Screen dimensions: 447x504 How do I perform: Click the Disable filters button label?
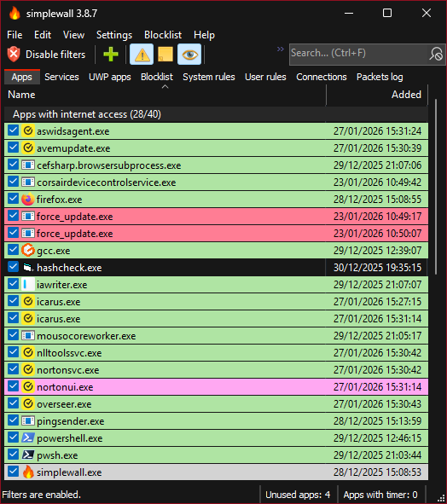pos(55,55)
